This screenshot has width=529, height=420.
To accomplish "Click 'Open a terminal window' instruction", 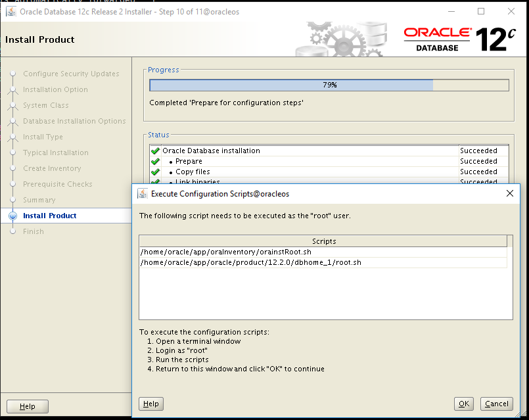I will [198, 341].
